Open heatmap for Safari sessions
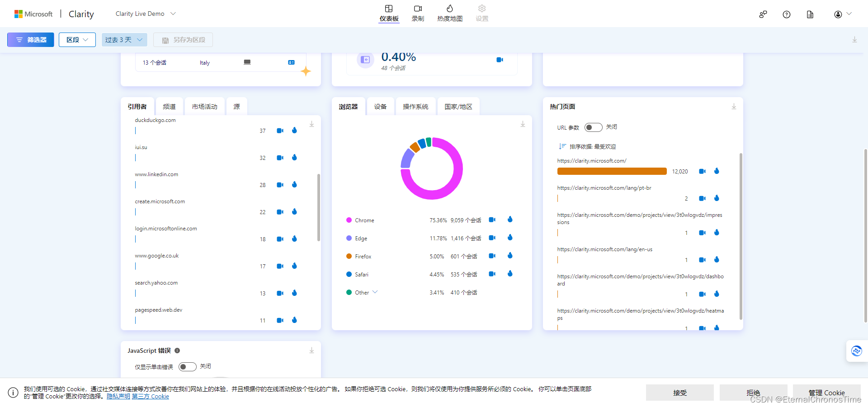The width and height of the screenshot is (868, 407). point(510,273)
